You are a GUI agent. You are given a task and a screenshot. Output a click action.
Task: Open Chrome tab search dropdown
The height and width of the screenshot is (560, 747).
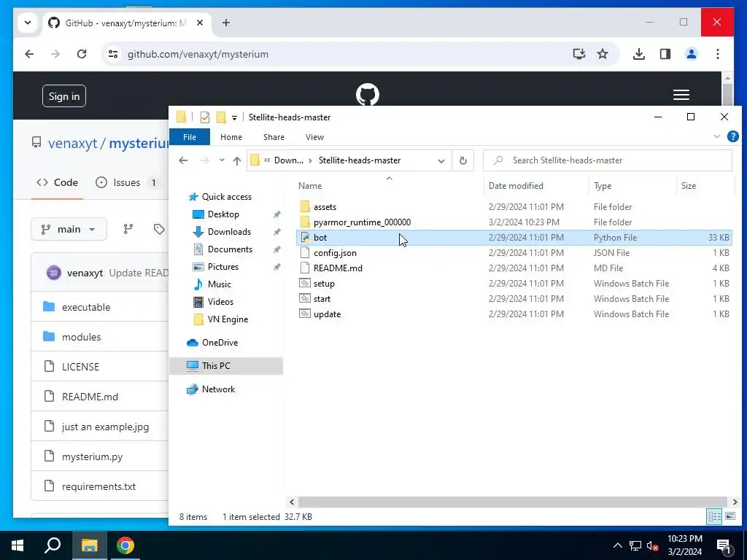pos(28,23)
